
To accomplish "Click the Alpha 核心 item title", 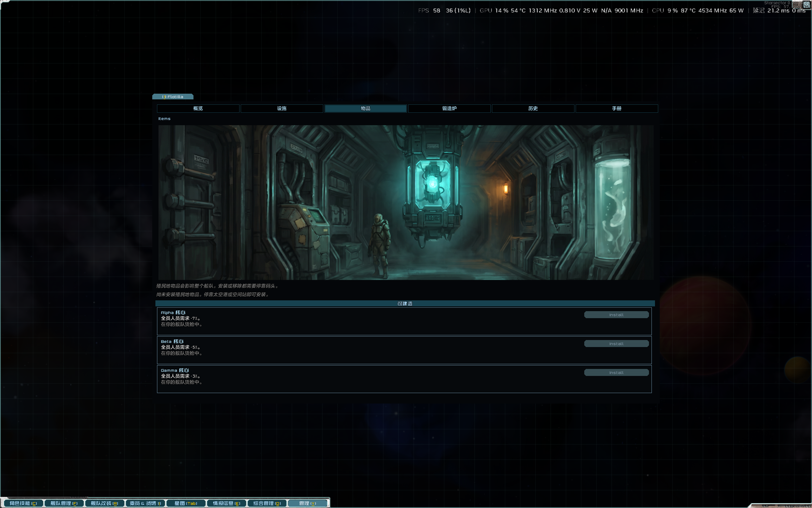I will [x=173, y=312].
